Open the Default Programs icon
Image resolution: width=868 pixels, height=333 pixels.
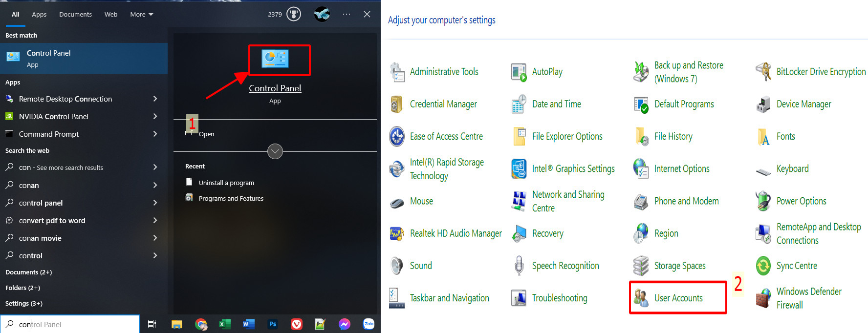[641, 104]
